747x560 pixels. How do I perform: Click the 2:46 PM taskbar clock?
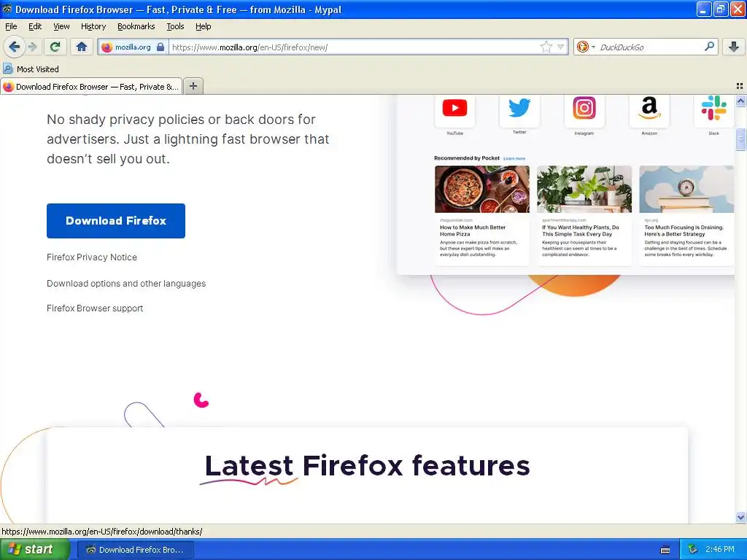[x=720, y=550]
